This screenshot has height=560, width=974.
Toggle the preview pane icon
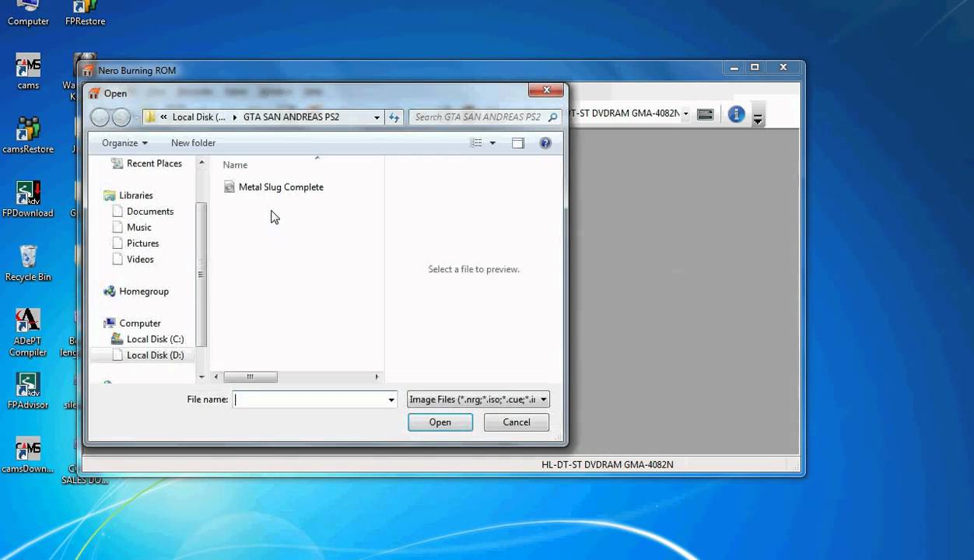[x=518, y=143]
